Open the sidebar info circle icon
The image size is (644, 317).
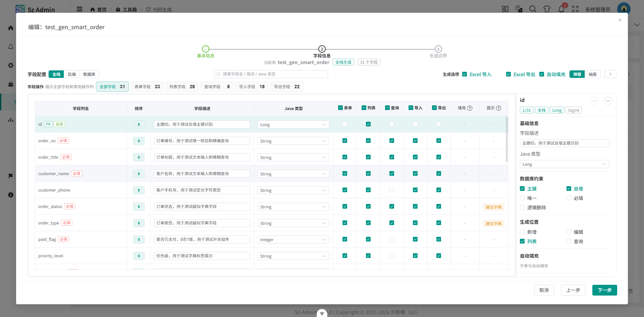pyautogui.click(x=11, y=195)
